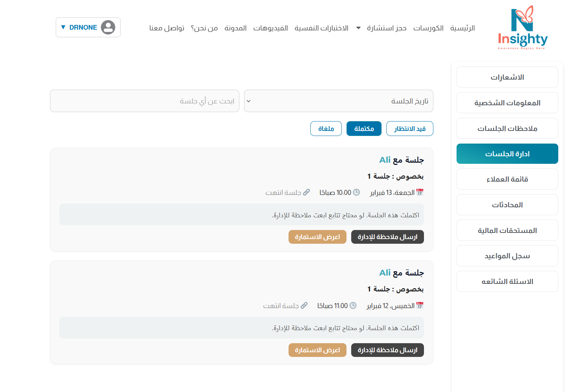Click calendar icon on the الخميس 12 فبراير session
Viewport: 580px width, 392px height.
pos(420,306)
